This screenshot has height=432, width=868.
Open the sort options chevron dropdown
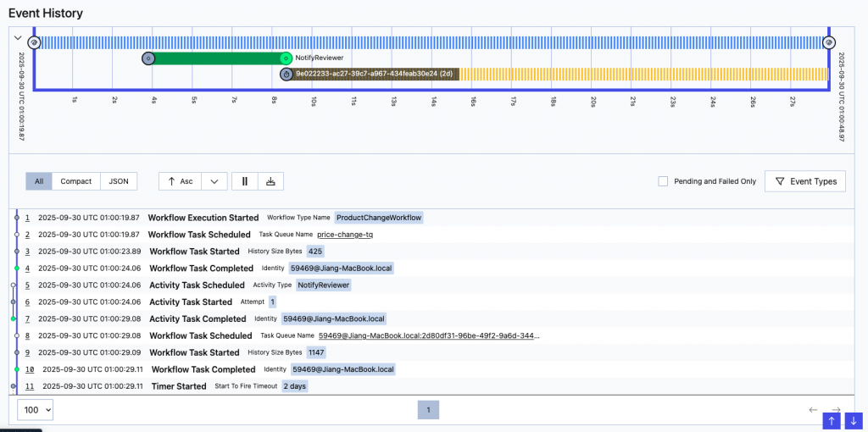coord(214,181)
